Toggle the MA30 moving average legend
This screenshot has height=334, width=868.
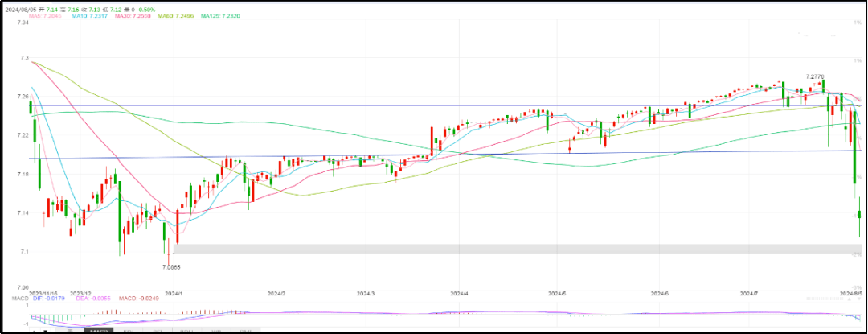coord(133,15)
